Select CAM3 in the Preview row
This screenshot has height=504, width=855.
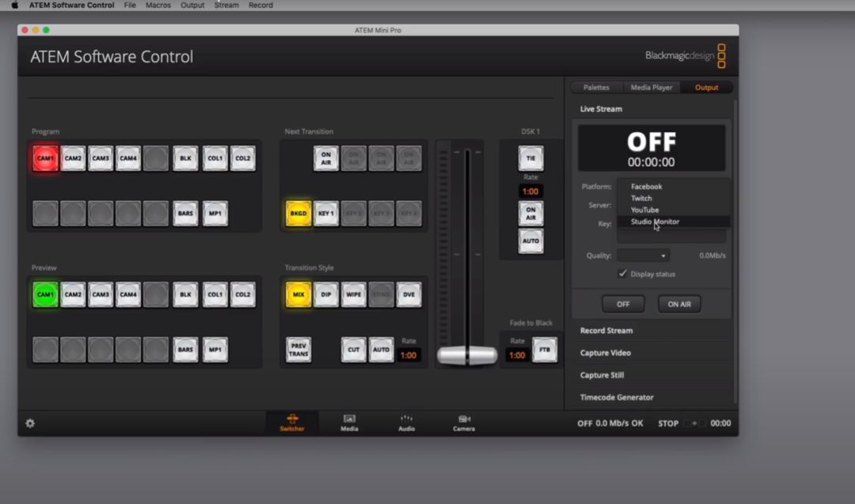coord(101,295)
